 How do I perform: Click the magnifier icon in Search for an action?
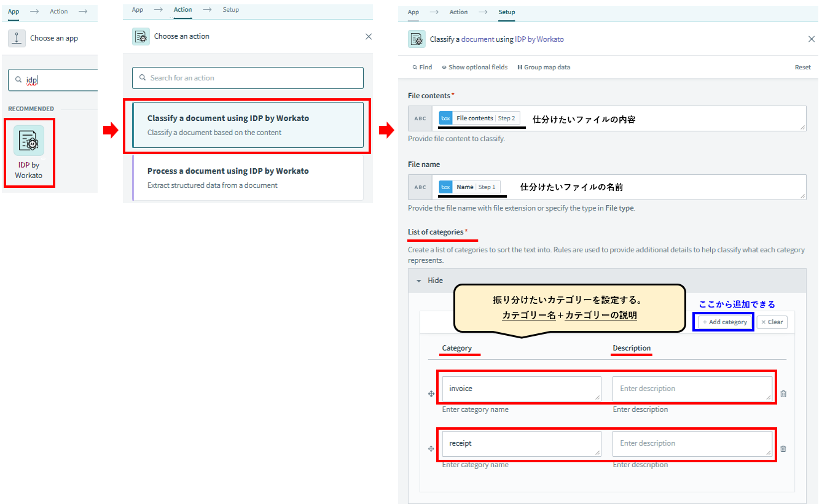pyautogui.click(x=143, y=78)
